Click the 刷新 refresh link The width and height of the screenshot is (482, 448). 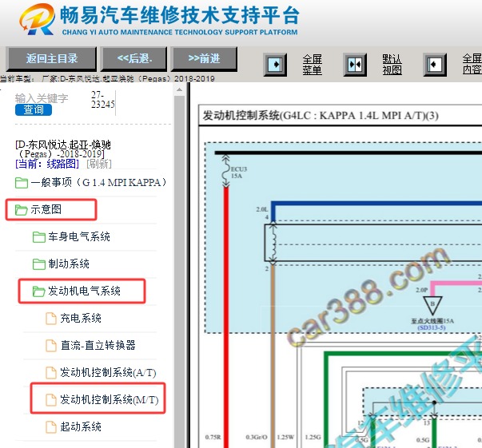click(x=99, y=164)
